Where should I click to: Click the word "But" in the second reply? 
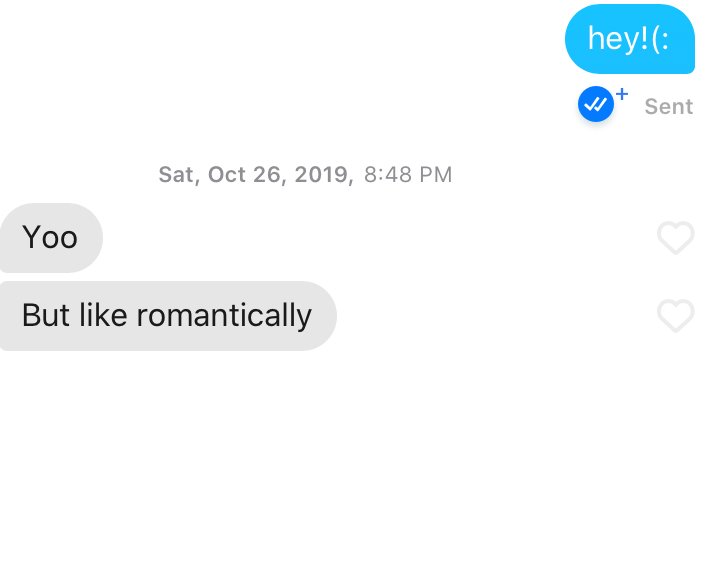click(x=46, y=316)
